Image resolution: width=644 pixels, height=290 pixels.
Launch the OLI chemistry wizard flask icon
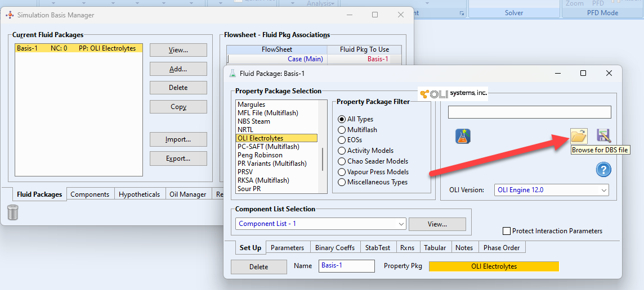point(463,136)
